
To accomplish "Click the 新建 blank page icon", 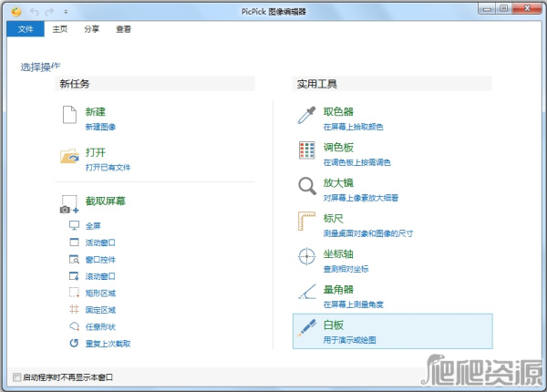I will tap(69, 115).
